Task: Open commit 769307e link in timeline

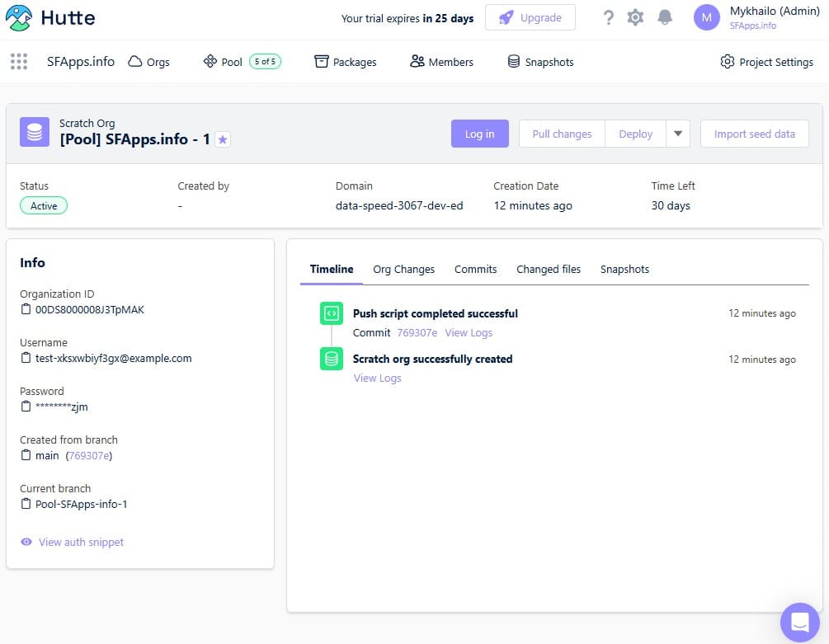Action: (417, 332)
